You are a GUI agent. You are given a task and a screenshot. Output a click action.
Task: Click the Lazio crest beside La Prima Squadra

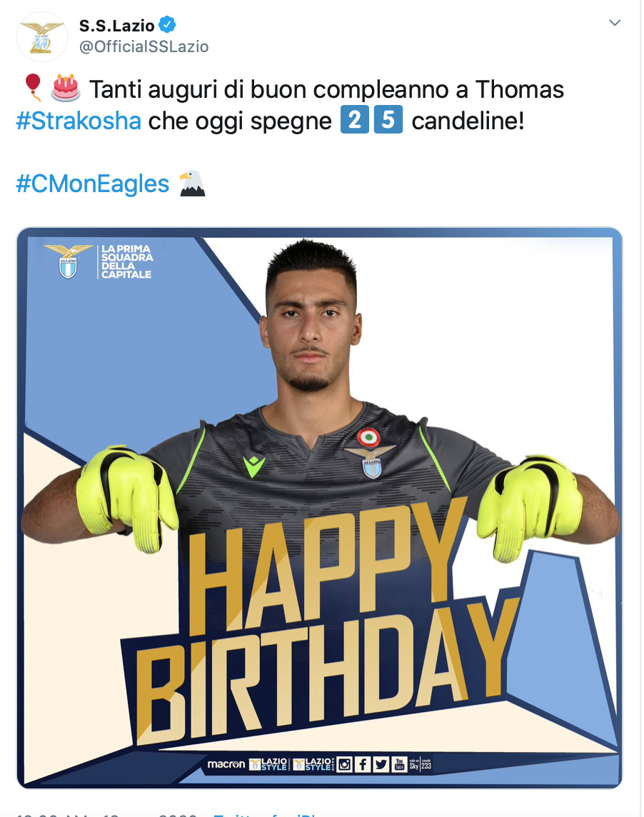[69, 261]
